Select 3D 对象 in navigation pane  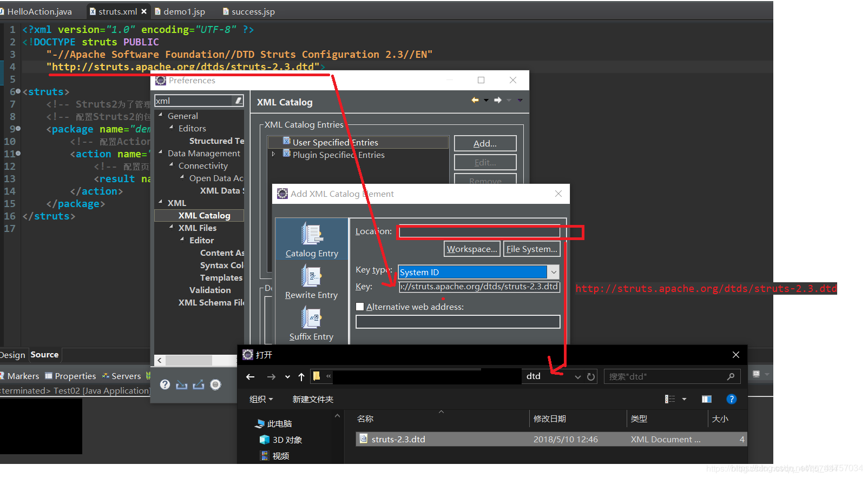point(281,440)
